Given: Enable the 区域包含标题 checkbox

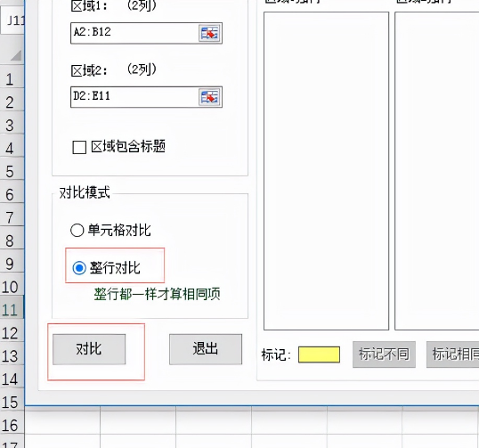Looking at the screenshot, I should point(79,147).
